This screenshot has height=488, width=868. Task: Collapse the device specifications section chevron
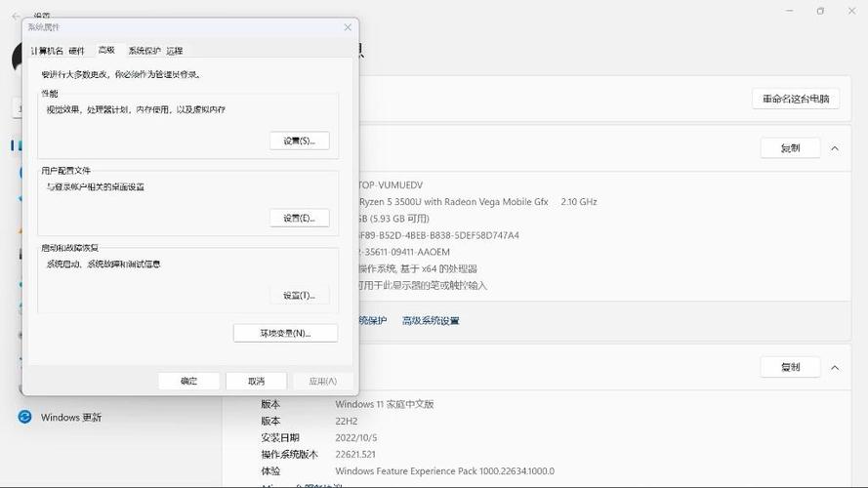835,148
